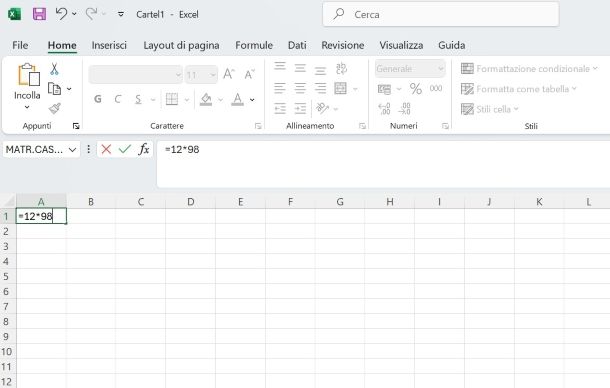Screen dimensions: 610x388
Task: Click the Increase Decimal icon
Action: click(384, 109)
